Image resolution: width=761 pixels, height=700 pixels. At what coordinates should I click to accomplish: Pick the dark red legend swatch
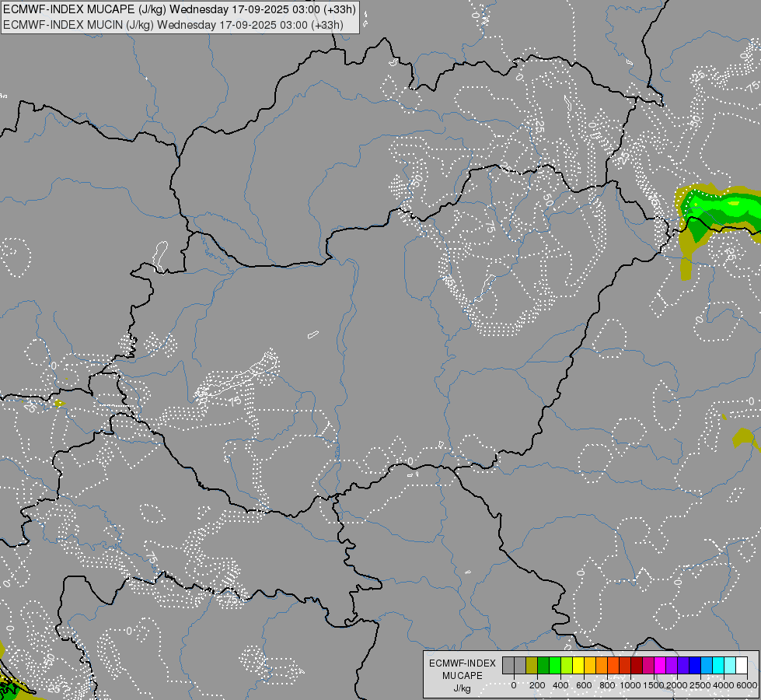[x=637, y=665]
